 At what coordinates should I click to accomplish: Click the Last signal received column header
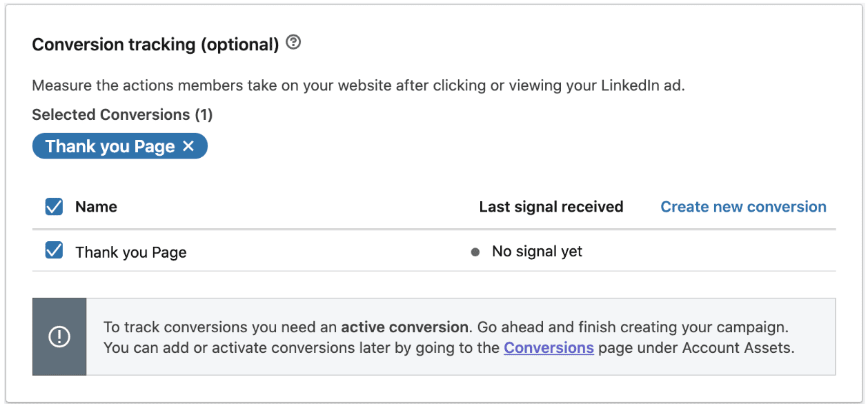pyautogui.click(x=551, y=207)
